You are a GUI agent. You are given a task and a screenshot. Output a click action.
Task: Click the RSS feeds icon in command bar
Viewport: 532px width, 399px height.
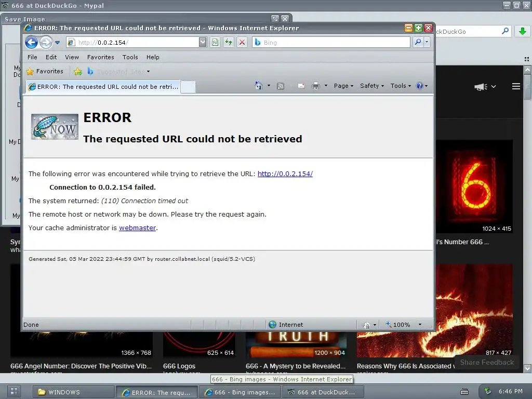pos(281,86)
